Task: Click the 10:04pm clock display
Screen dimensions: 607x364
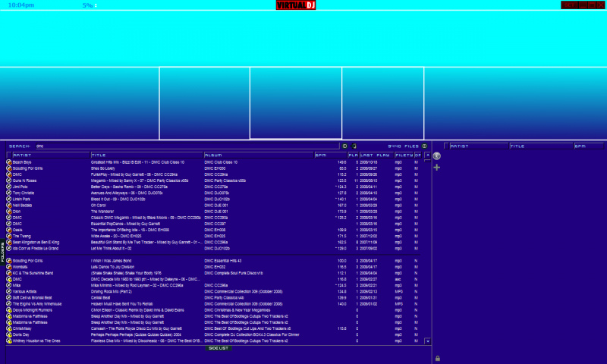Action: 21,5
